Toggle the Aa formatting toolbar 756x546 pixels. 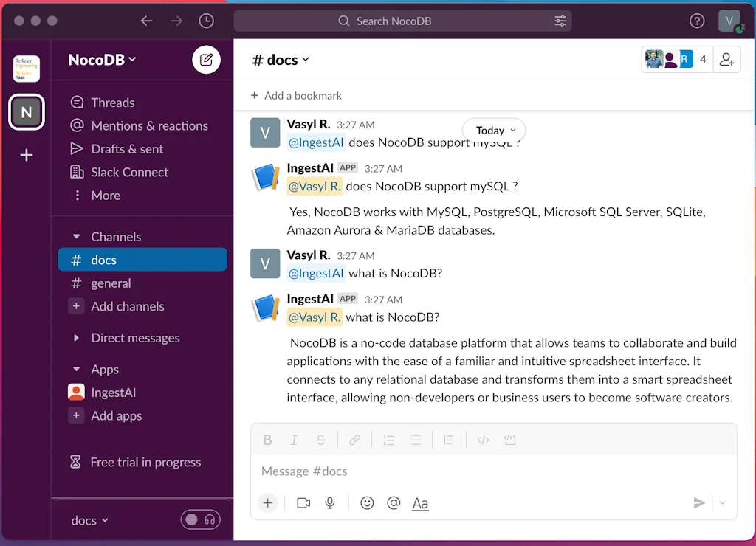click(420, 503)
